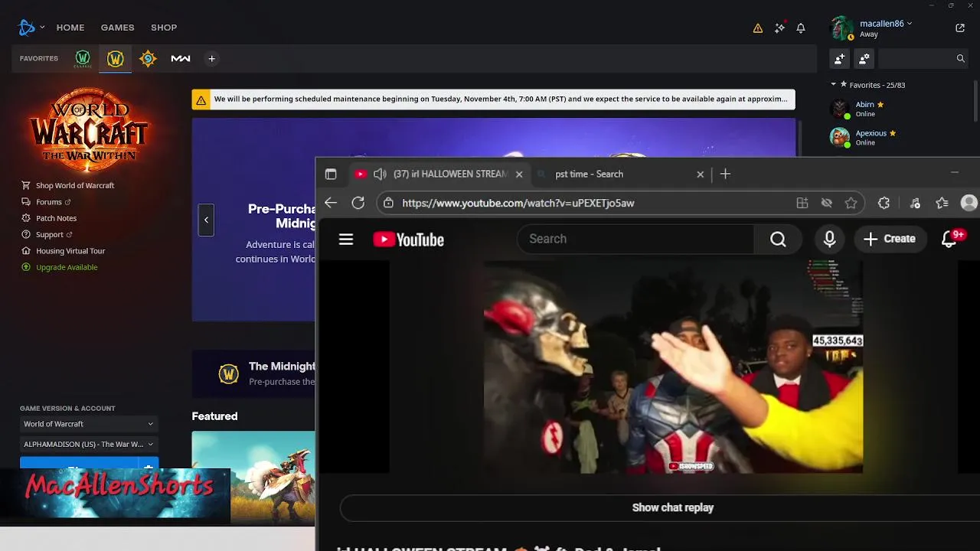Viewport: 980px width, 551px height.
Task: Click the YouTube video player
Action: [673, 367]
